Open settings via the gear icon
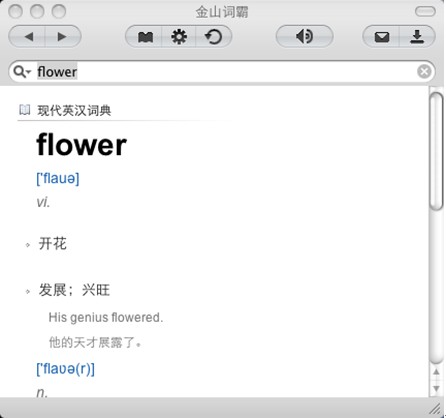 (x=179, y=37)
